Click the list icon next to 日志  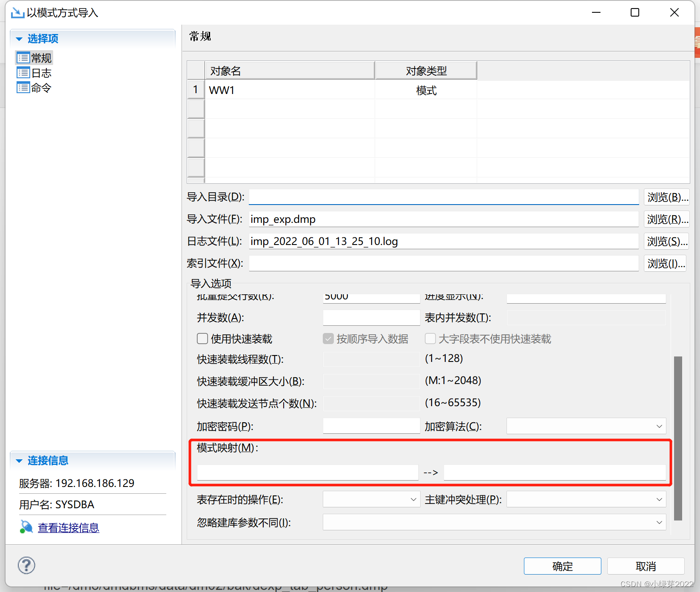(23, 72)
